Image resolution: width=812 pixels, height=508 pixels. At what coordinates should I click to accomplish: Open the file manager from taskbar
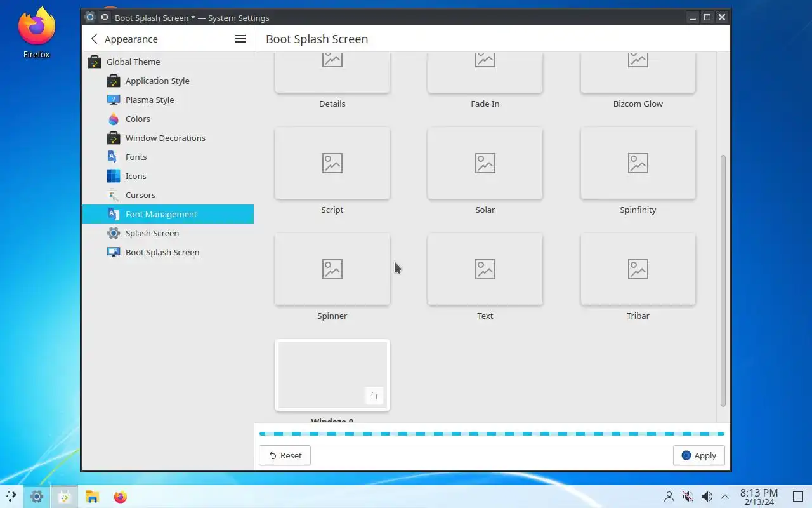(x=92, y=497)
